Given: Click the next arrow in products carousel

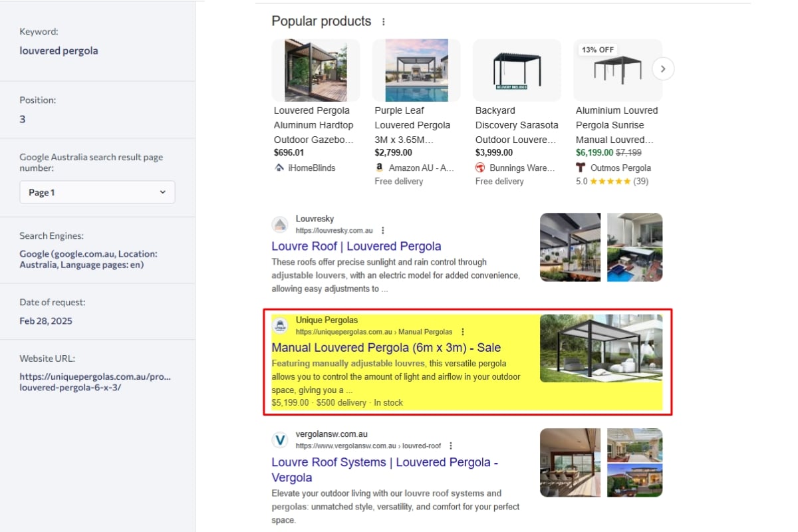Looking at the screenshot, I should pyautogui.click(x=663, y=68).
